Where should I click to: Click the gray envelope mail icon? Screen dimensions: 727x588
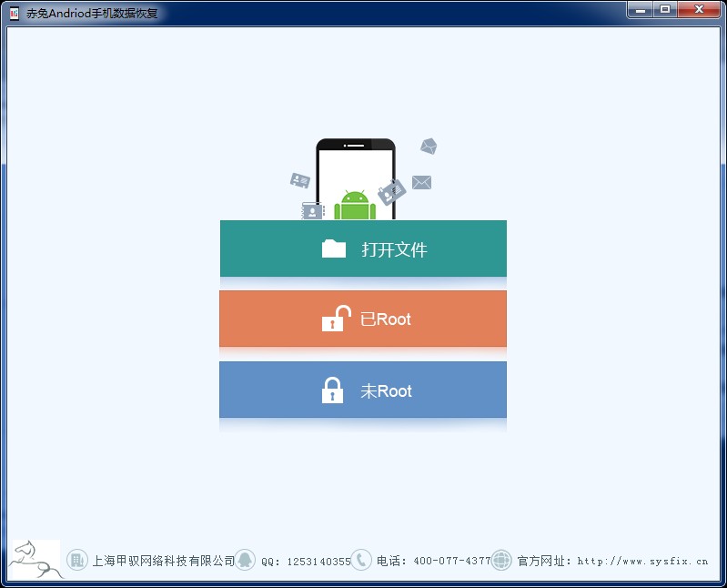pyautogui.click(x=421, y=182)
